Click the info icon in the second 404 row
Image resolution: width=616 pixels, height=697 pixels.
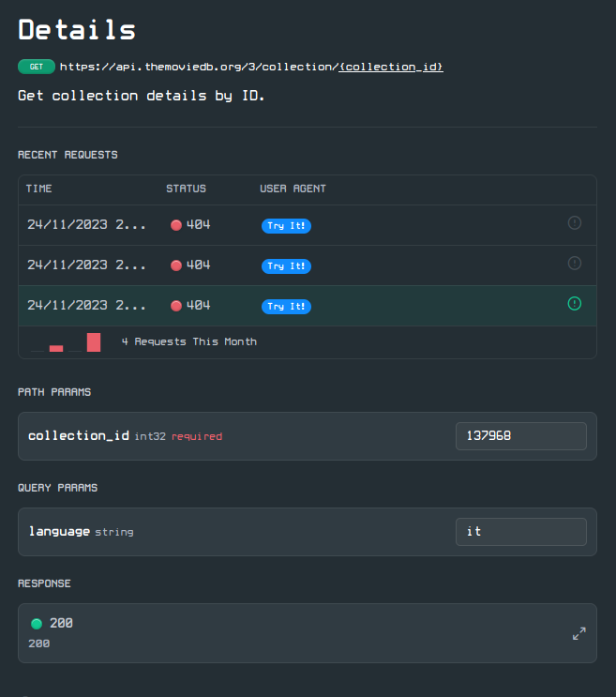[x=574, y=264]
